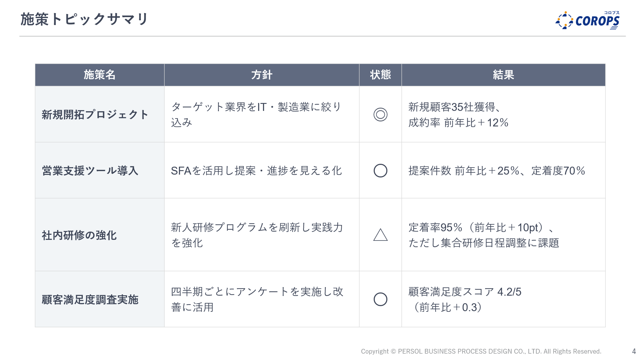Select the 結果 column header
Image resolution: width=644 pixels, height=359 pixels.
coord(503,75)
